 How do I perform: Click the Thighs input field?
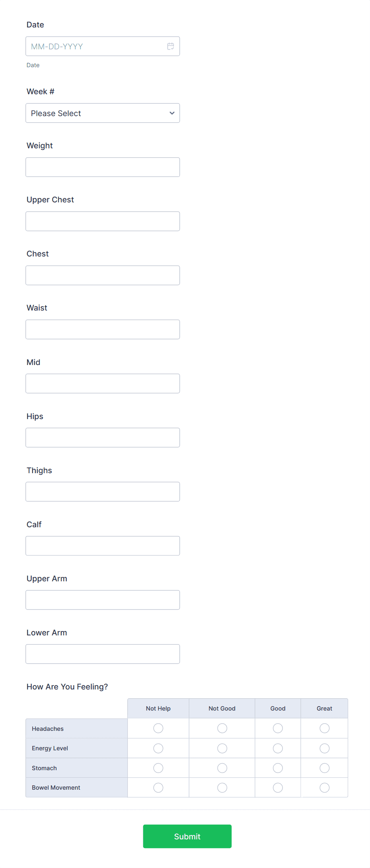click(102, 491)
